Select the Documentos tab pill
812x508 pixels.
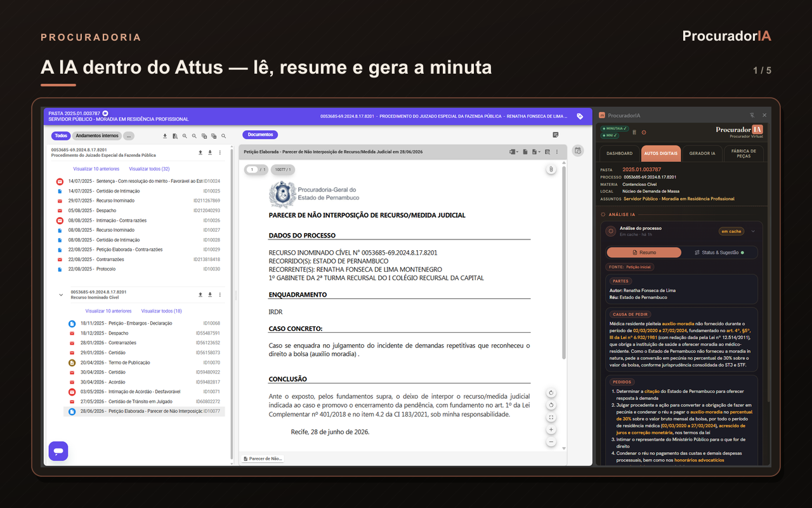coord(260,135)
